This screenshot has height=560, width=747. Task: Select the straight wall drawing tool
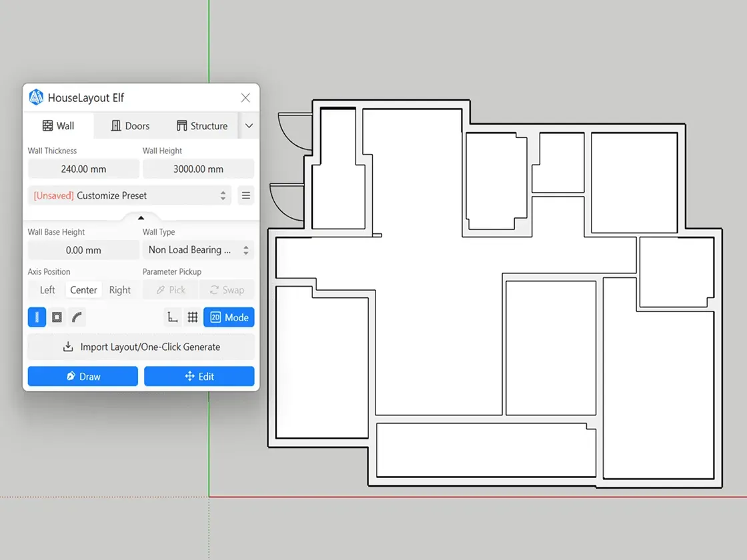[x=37, y=317]
